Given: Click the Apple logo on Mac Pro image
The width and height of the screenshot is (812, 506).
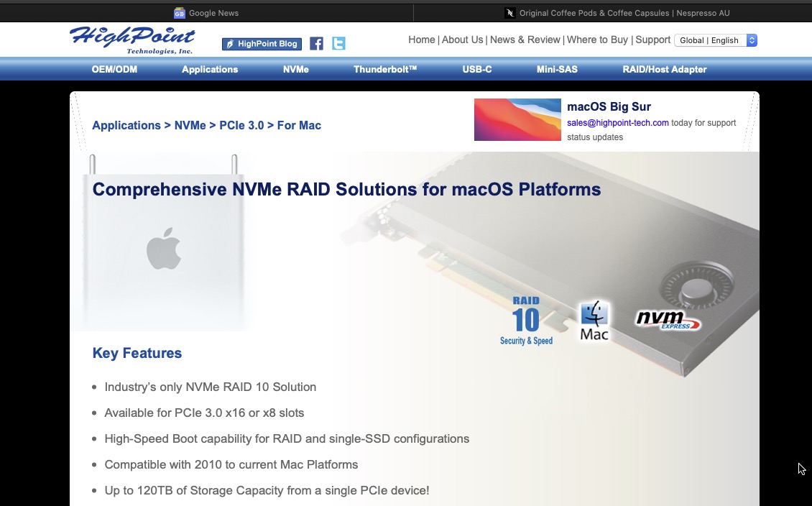Looking at the screenshot, I should coord(164,248).
